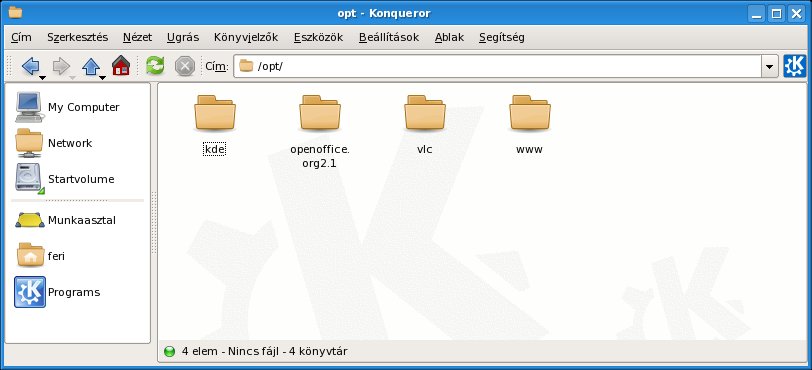Click status text '4 elem - Nincs fájl'
This screenshot has height=370, width=812.
tap(230, 351)
